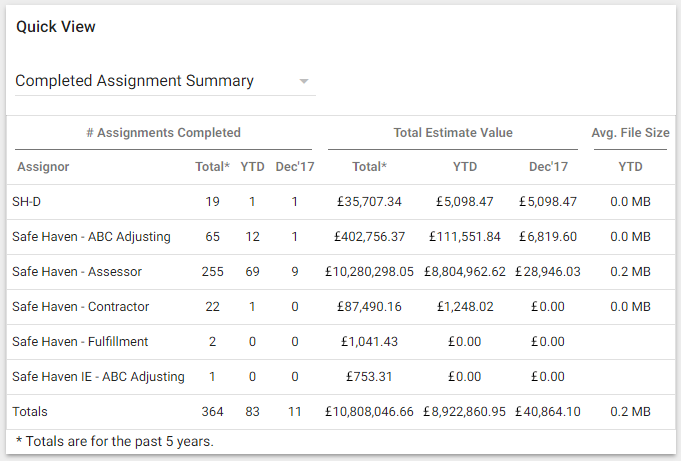Click the £10,280,298.05 Assessor total estimate
This screenshot has width=681, height=461.
(x=369, y=272)
